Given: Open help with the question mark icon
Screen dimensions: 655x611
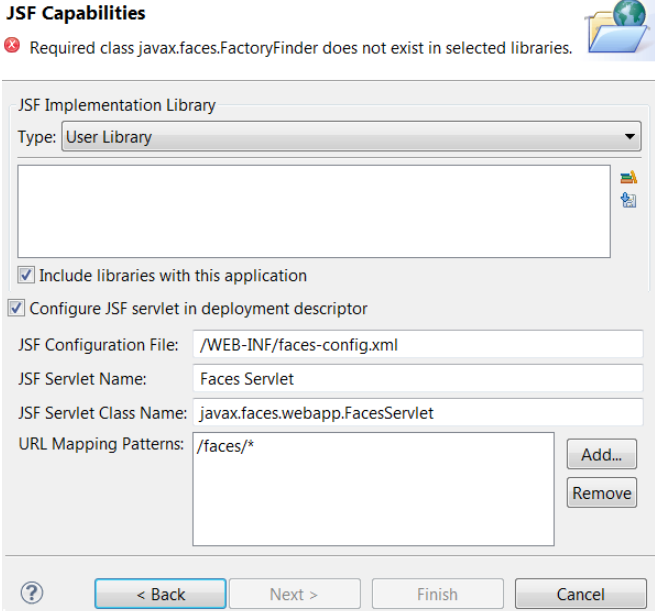Looking at the screenshot, I should click(32, 593).
